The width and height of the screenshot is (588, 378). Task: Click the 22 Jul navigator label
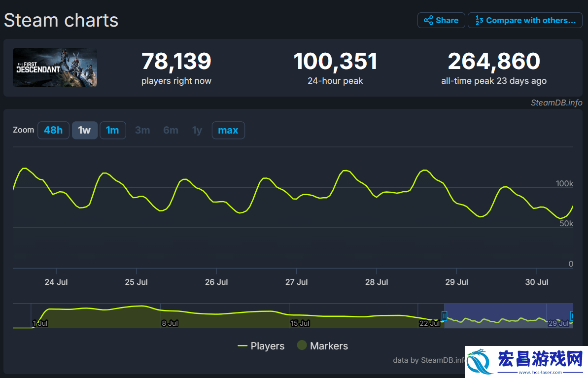[430, 323]
